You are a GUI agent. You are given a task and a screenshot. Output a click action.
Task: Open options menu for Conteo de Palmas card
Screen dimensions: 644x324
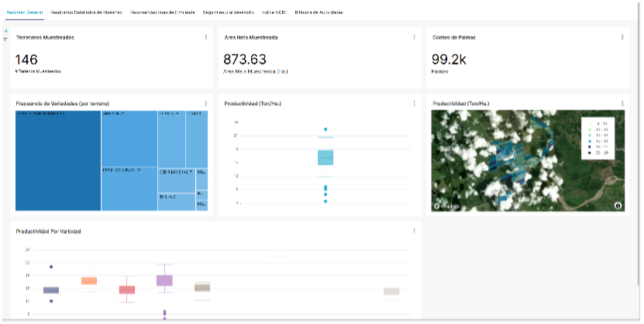pos(622,37)
